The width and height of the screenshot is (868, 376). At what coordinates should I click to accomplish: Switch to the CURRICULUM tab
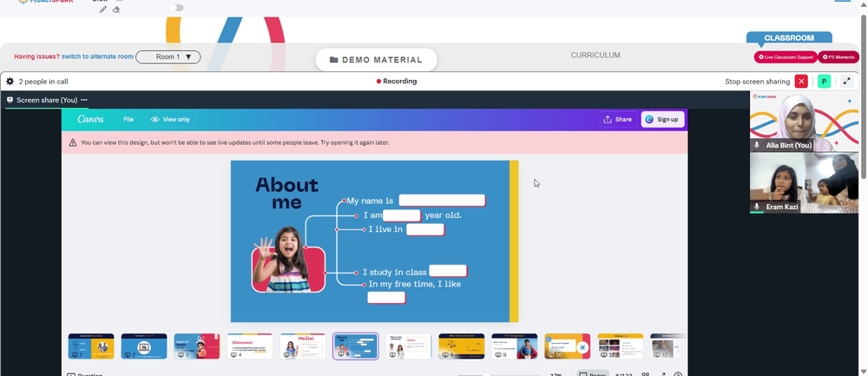(x=595, y=56)
